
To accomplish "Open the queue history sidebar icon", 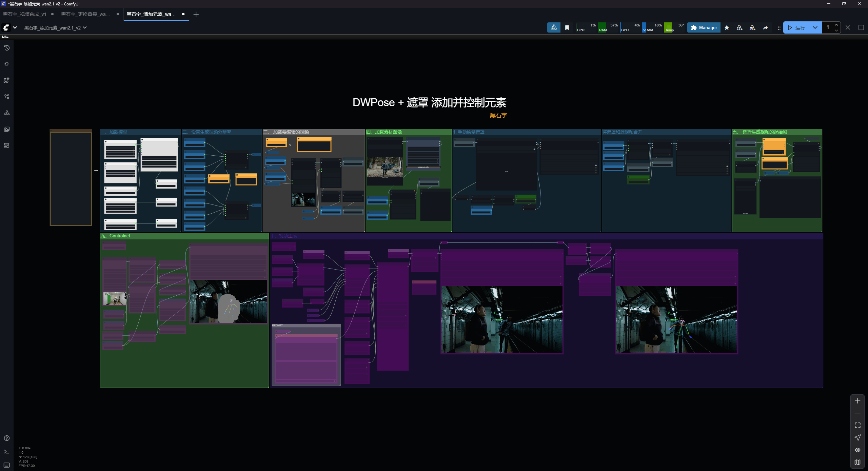I will click(x=6, y=48).
